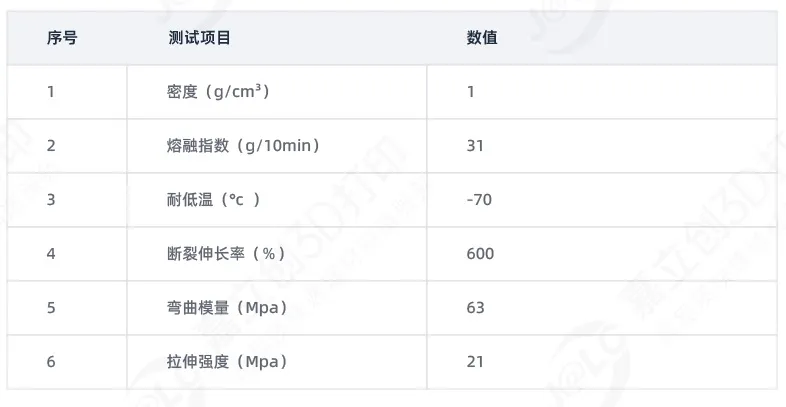Click serial number 5 in 序号 column
Image resolution: width=786 pixels, height=407 pixels.
(x=51, y=308)
